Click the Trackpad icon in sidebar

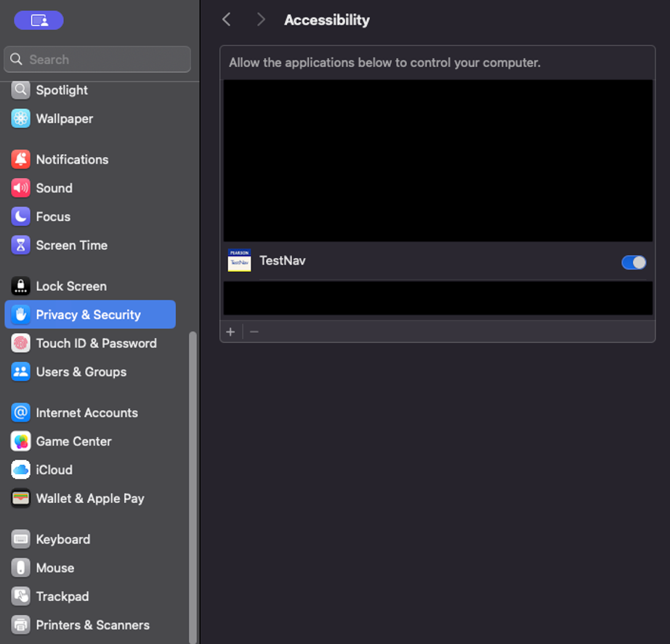tap(20, 597)
